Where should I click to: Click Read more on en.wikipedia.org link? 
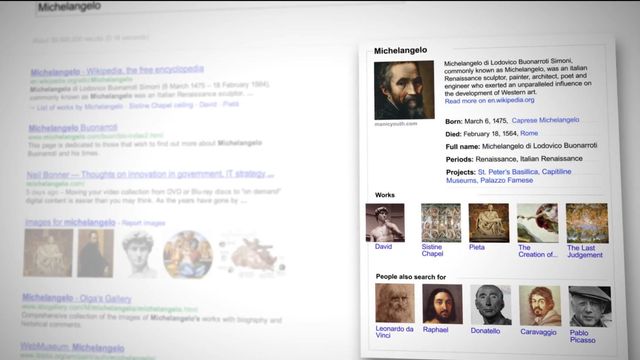489,100
